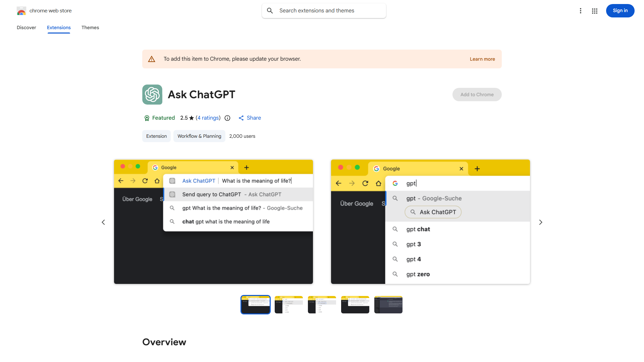The height and width of the screenshot is (362, 644).
Task: Go back with the previous carousel arrow
Action: (103, 222)
